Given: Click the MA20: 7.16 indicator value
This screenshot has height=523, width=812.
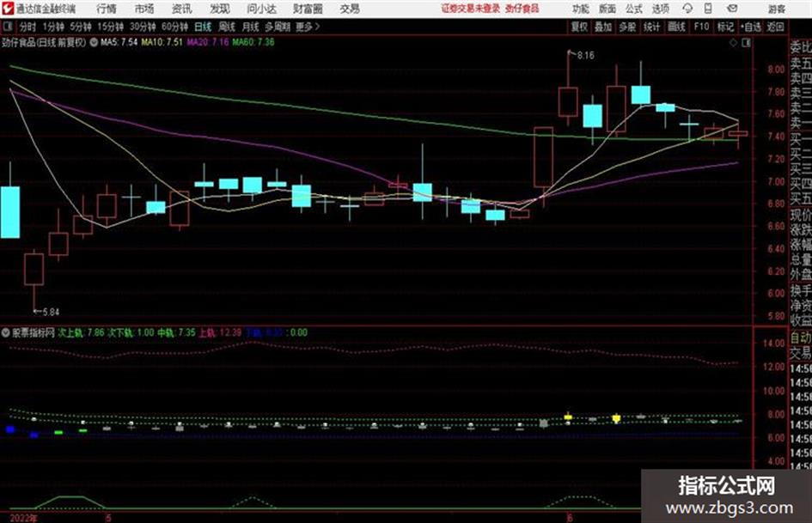Looking at the screenshot, I should [x=208, y=42].
